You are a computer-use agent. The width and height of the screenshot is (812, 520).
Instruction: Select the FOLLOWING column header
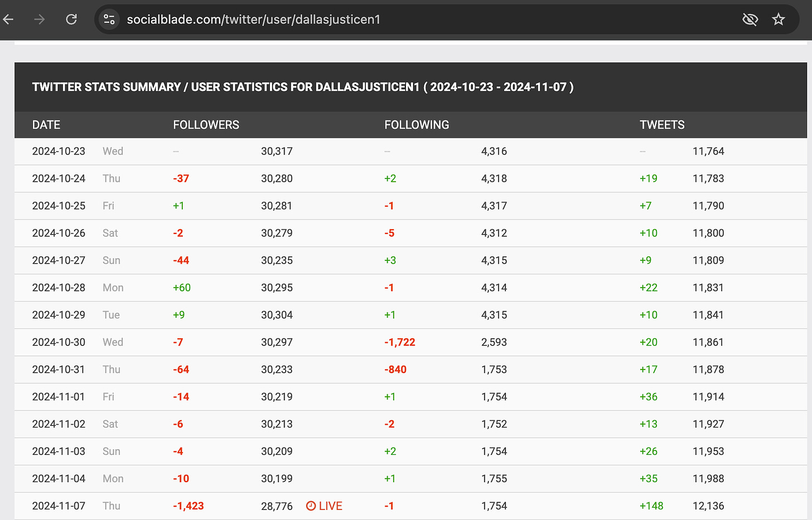tap(417, 125)
